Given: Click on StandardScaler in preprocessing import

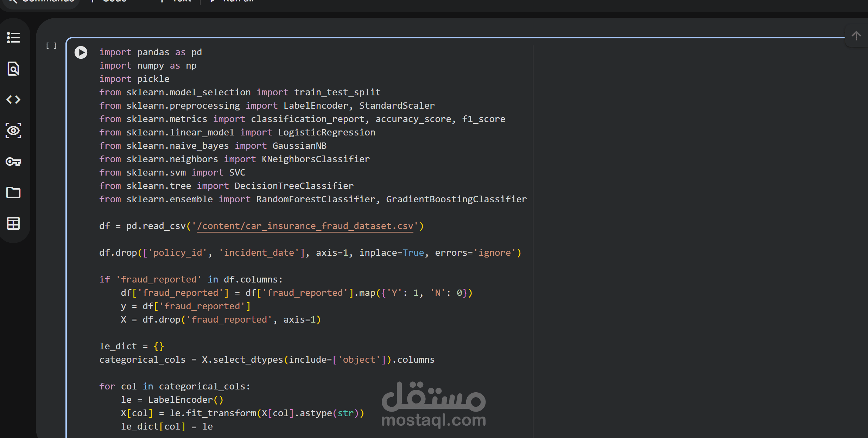Looking at the screenshot, I should point(397,106).
